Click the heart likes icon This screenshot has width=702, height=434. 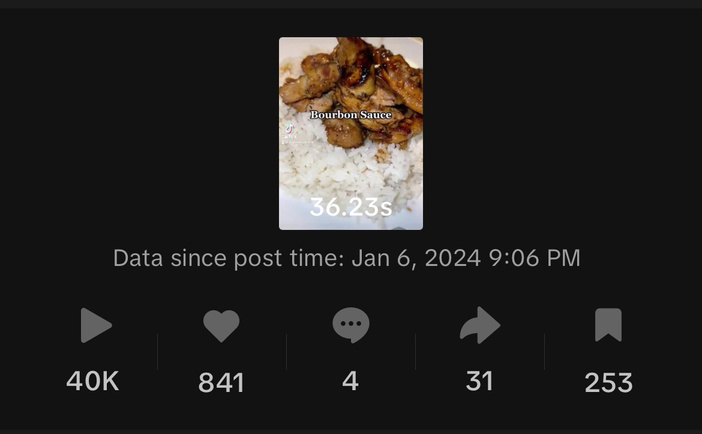click(221, 326)
